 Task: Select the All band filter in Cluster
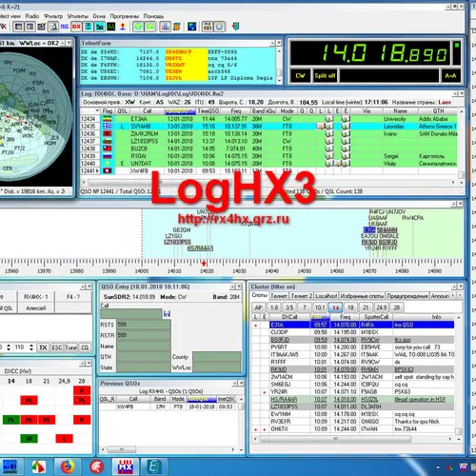pyautogui.click(x=258, y=307)
